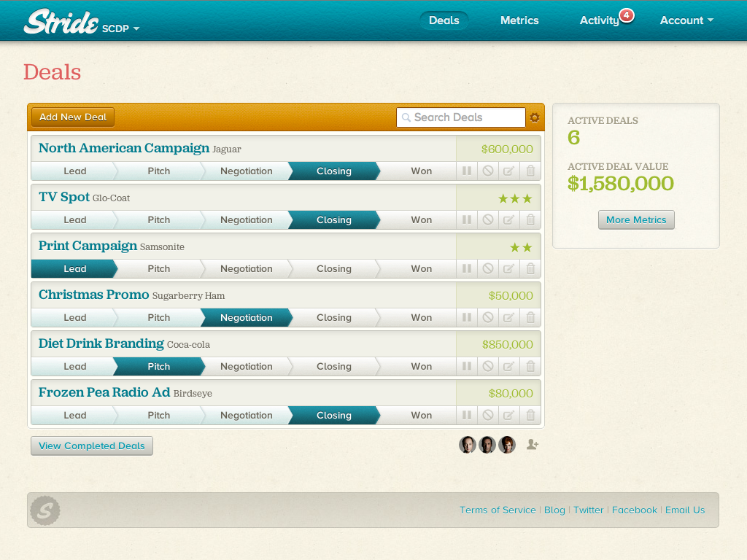Click the first team member avatar
This screenshot has height=560, width=747.
click(x=468, y=445)
